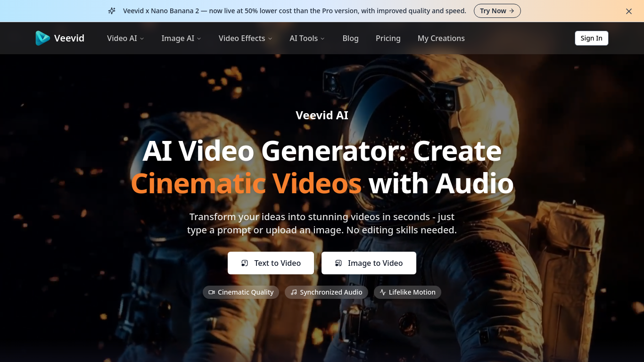Open the Blog menu item

pos(350,38)
